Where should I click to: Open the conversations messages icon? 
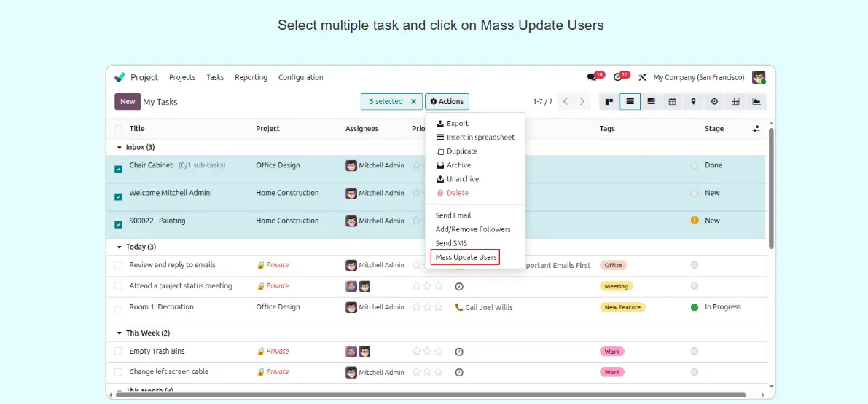pyautogui.click(x=592, y=77)
